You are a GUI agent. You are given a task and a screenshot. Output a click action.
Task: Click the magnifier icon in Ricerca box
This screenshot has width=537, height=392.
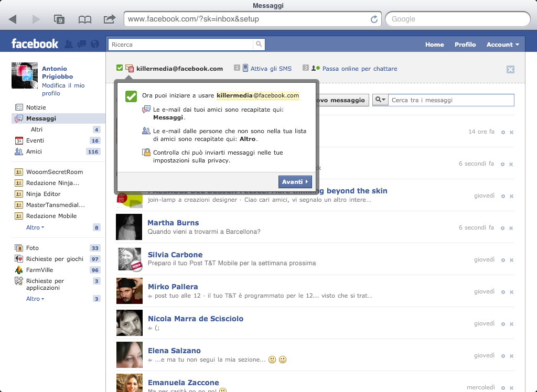point(259,45)
